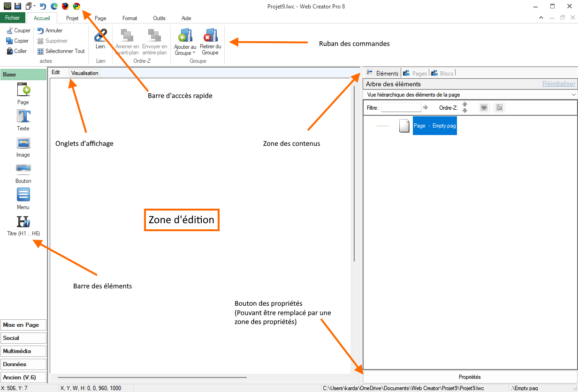Save the project using the floppy disk icon
Screen dimensions: 578x392
pyautogui.click(x=18, y=6)
